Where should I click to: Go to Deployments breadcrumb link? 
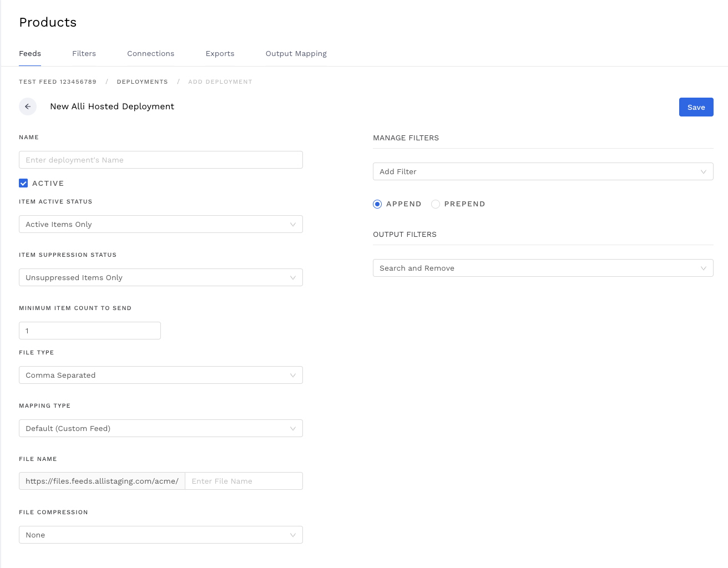pos(142,82)
